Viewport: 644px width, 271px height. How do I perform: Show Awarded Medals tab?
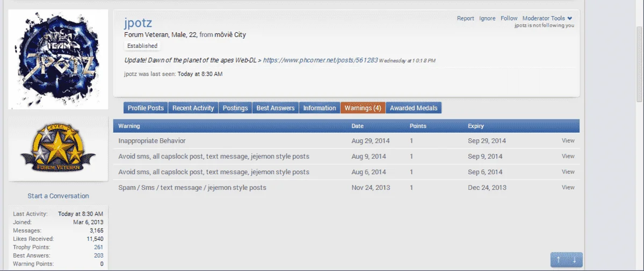(x=414, y=108)
